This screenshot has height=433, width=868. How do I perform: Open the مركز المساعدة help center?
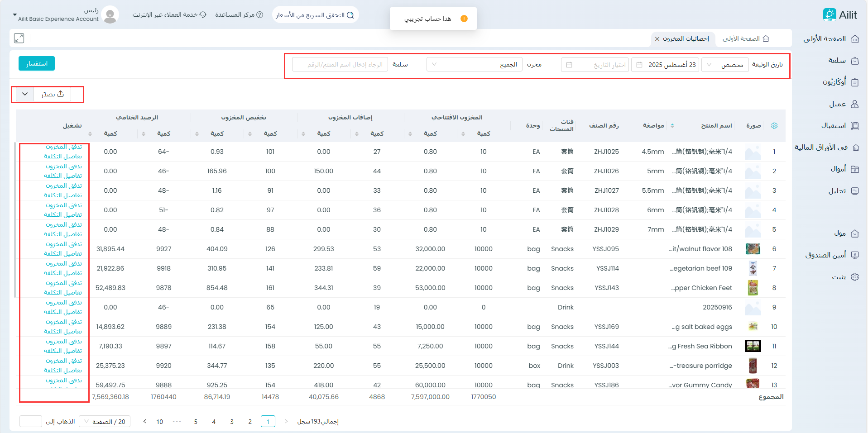click(239, 15)
